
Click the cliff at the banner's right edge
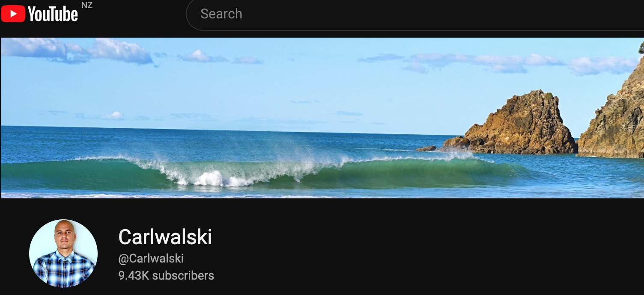612,115
